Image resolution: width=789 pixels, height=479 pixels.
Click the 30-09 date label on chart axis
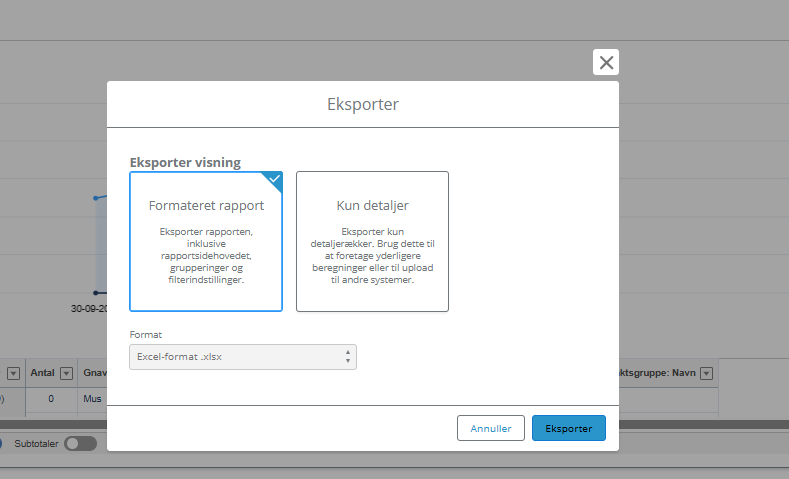pos(89,308)
